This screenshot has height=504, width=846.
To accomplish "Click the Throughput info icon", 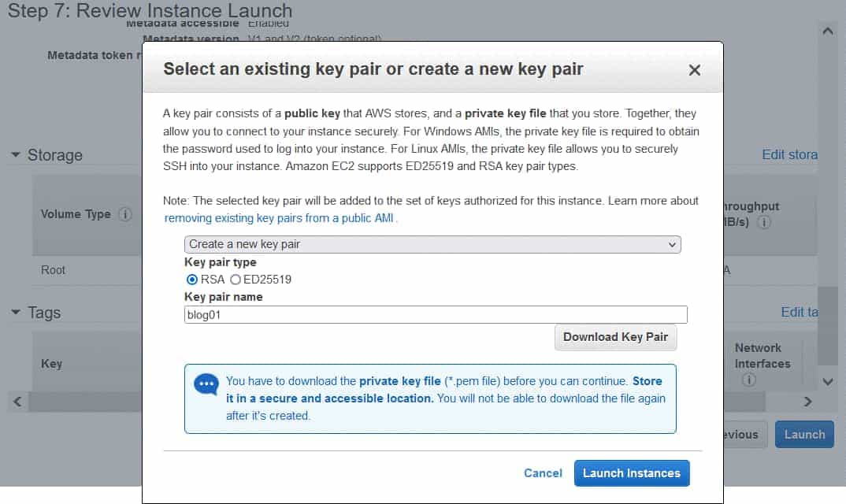I will tap(763, 222).
